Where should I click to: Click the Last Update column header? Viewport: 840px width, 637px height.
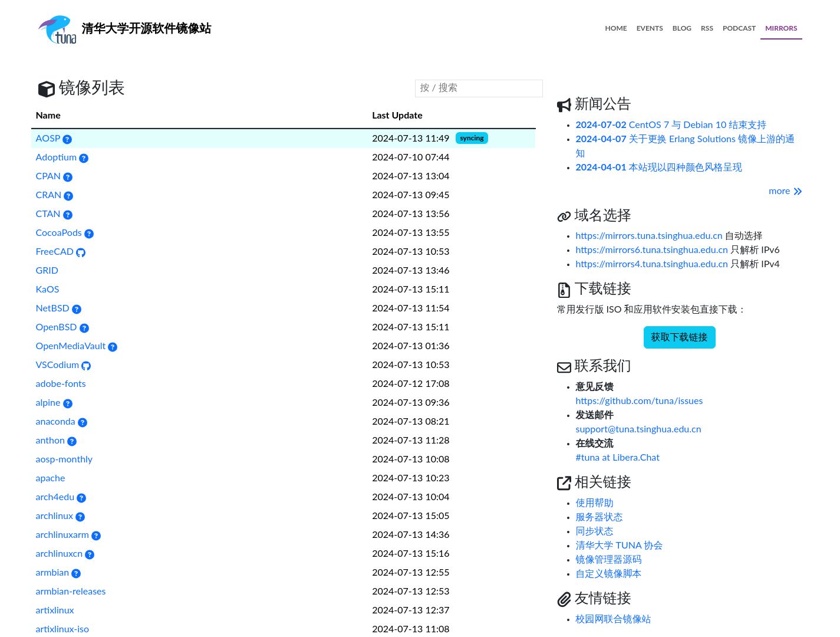click(x=397, y=116)
